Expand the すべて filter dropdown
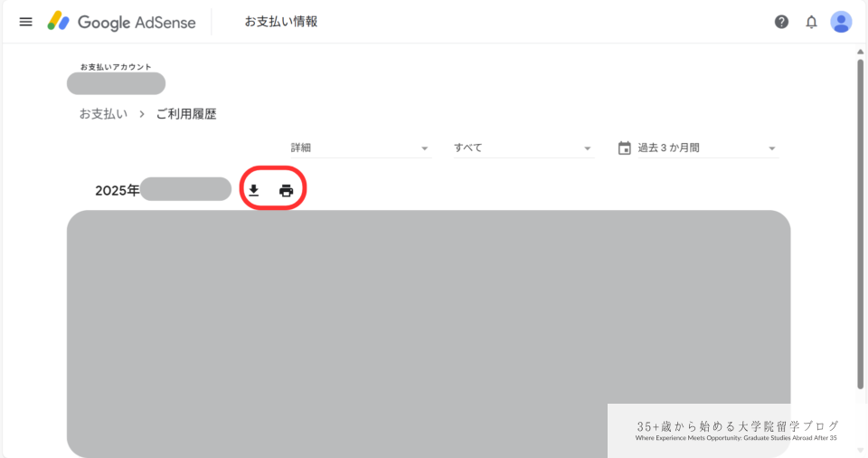The image size is (868, 458). pos(524,148)
